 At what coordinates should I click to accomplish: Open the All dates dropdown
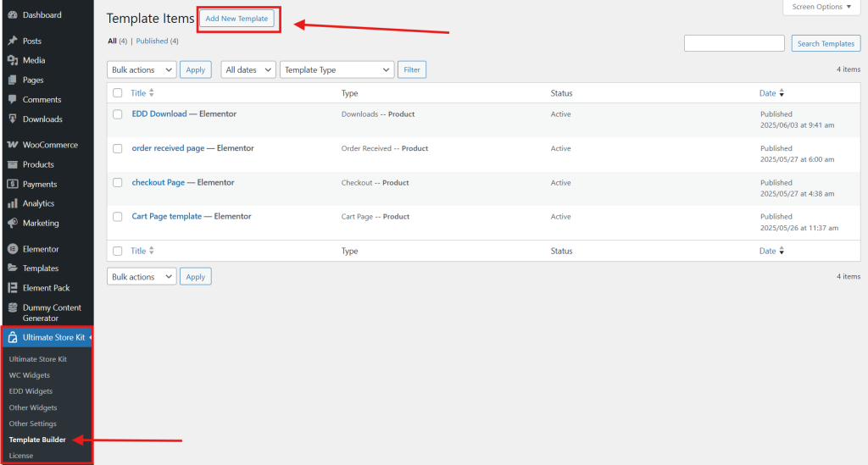click(x=248, y=69)
